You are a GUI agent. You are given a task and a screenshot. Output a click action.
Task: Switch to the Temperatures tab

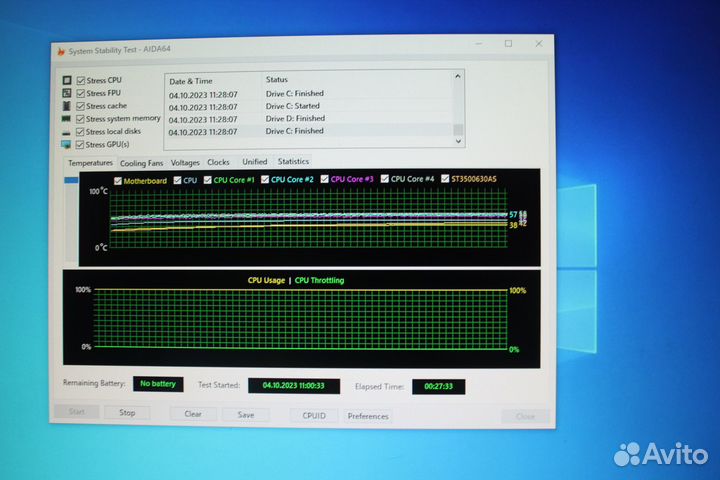[x=90, y=163]
